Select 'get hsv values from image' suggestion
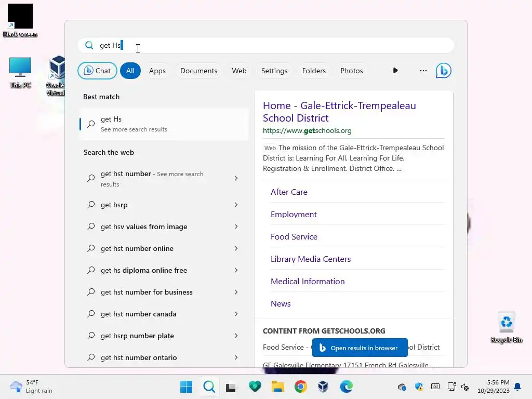Viewport: 532px width, 399px height. pyautogui.click(x=164, y=227)
